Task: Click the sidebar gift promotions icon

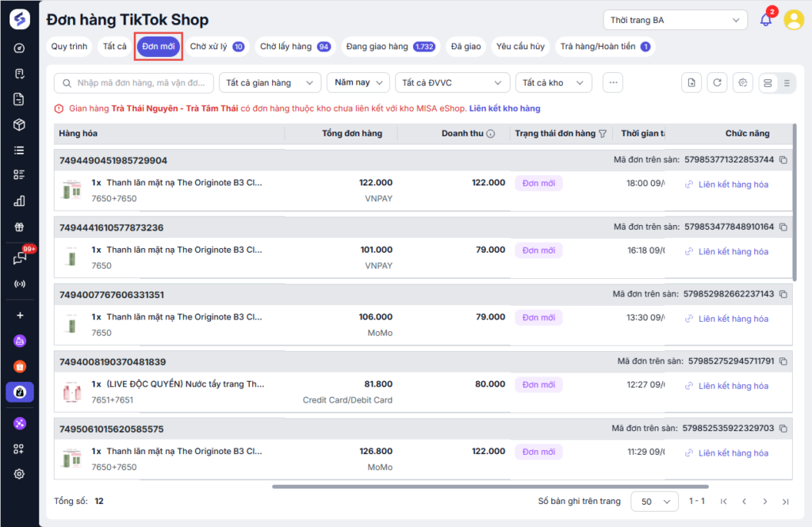Action: pyautogui.click(x=20, y=227)
